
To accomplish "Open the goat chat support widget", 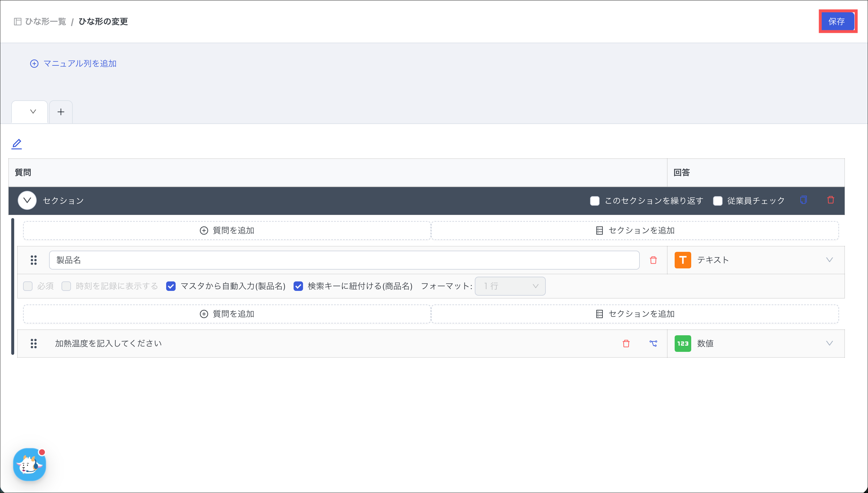I will [30, 464].
